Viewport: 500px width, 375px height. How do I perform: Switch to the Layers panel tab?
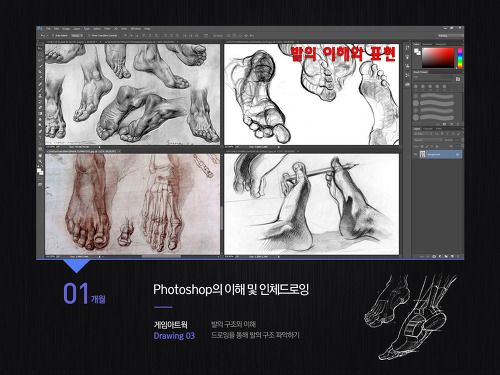[417, 129]
